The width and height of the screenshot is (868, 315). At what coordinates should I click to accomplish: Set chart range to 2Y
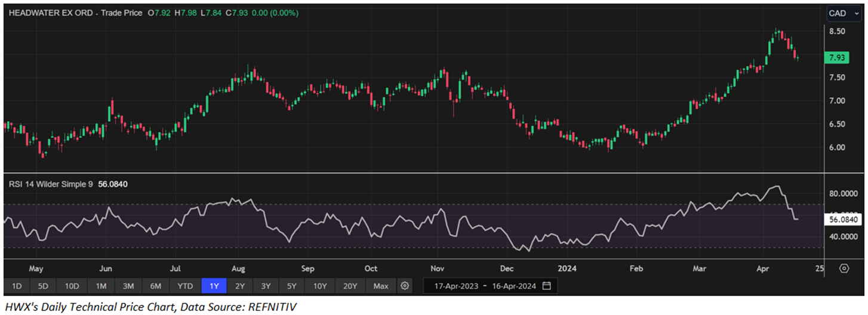click(240, 286)
